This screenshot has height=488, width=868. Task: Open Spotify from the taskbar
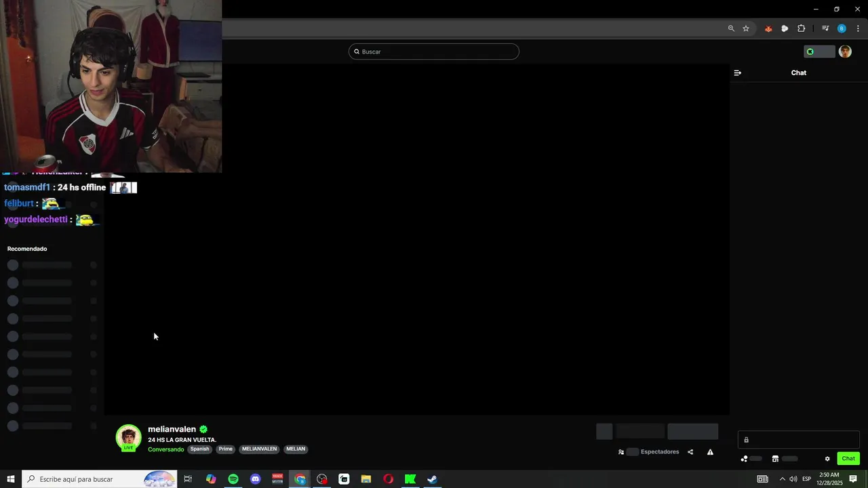(233, 479)
